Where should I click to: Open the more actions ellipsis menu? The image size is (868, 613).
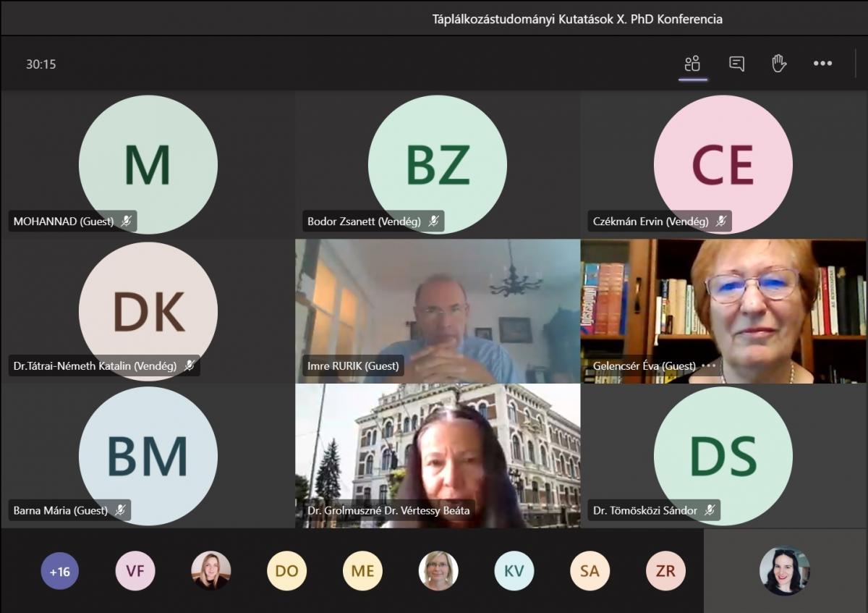(x=822, y=64)
